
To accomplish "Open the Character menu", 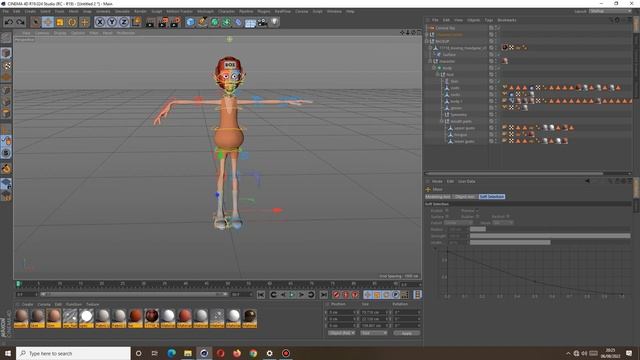I will pos(226,11).
